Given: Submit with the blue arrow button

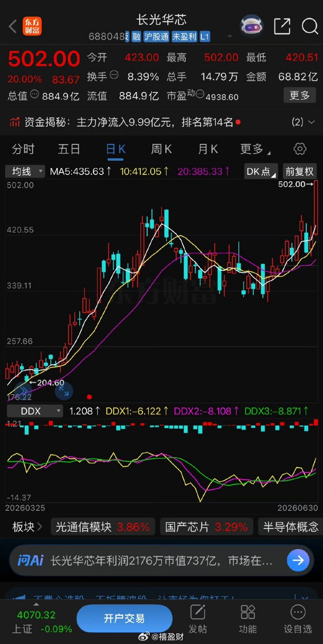Looking at the screenshot, I should pos(298,560).
